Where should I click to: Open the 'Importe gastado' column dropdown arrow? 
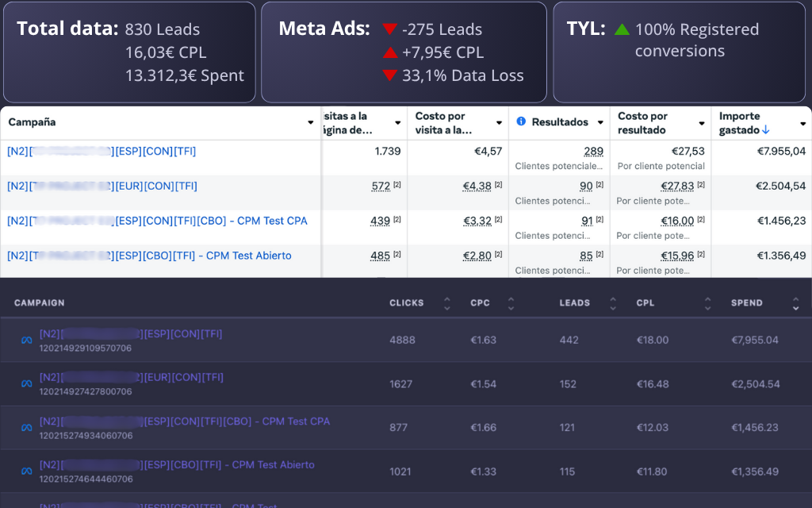(x=803, y=123)
